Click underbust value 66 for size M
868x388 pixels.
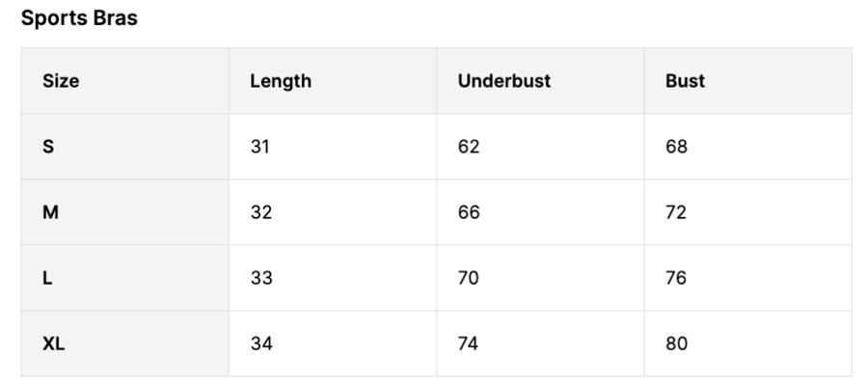pos(469,212)
